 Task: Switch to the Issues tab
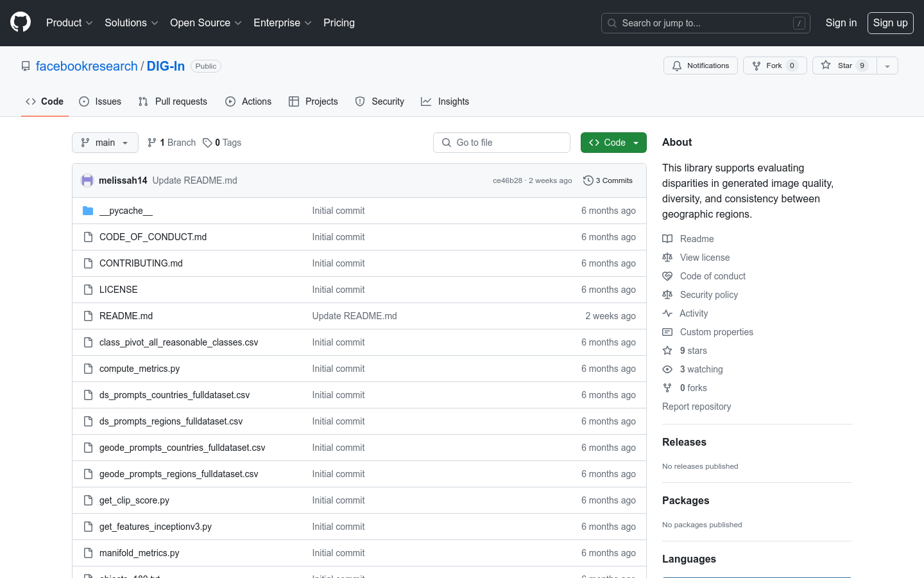tap(100, 101)
